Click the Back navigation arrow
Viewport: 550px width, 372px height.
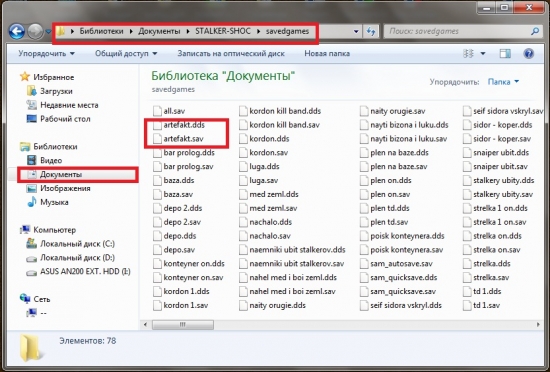click(17, 32)
